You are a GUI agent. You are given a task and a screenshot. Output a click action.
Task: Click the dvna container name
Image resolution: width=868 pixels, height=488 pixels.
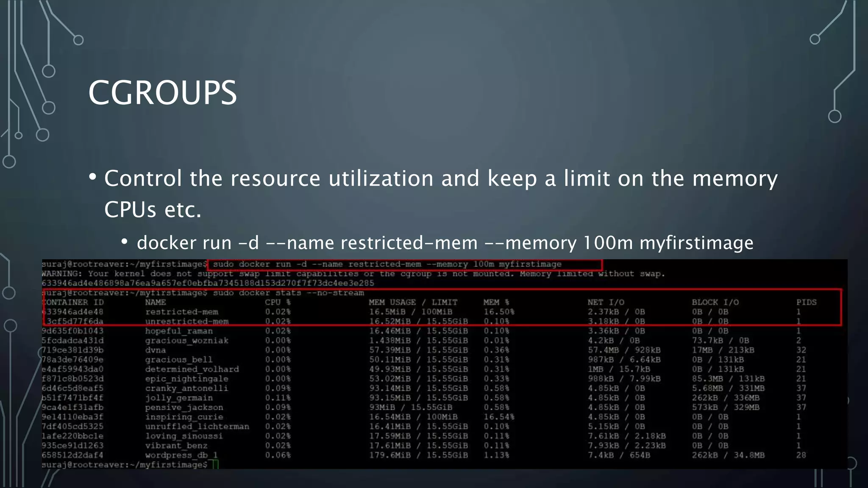click(155, 350)
